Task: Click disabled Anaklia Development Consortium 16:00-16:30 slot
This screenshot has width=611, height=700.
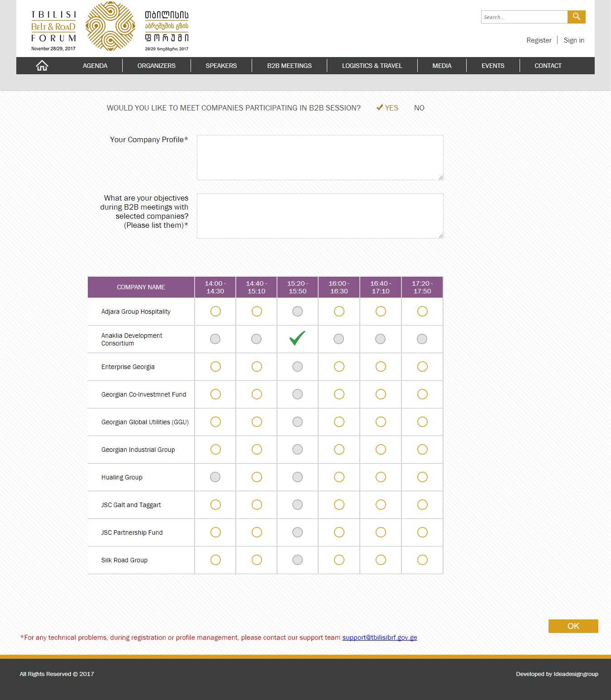Action: (339, 339)
